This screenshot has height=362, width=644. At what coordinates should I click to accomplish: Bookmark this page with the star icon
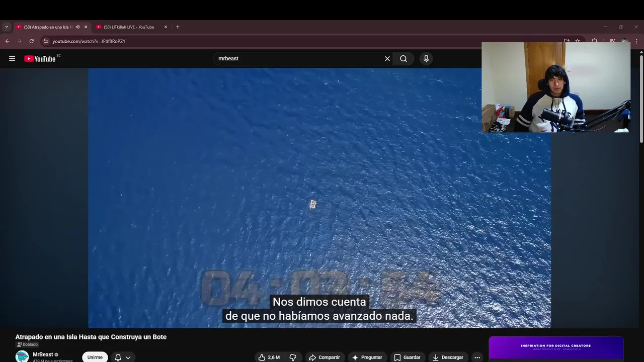578,41
